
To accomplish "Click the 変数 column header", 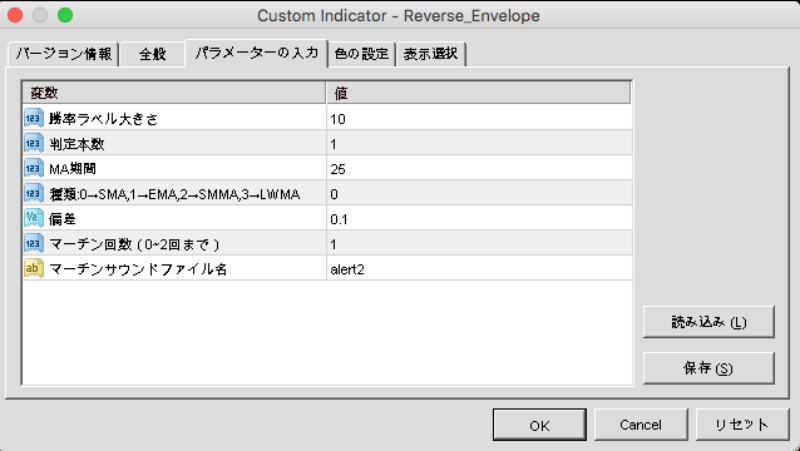I will pyautogui.click(x=175, y=93).
